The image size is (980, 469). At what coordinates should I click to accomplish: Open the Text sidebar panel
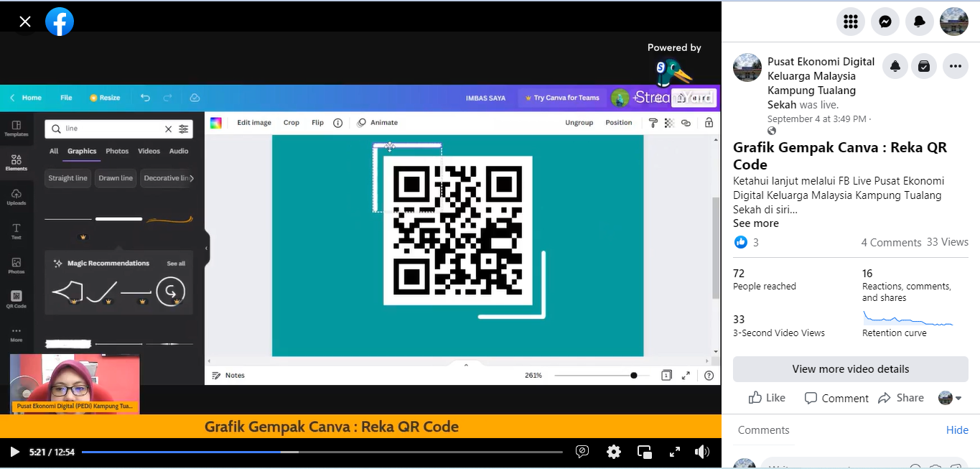tap(17, 231)
